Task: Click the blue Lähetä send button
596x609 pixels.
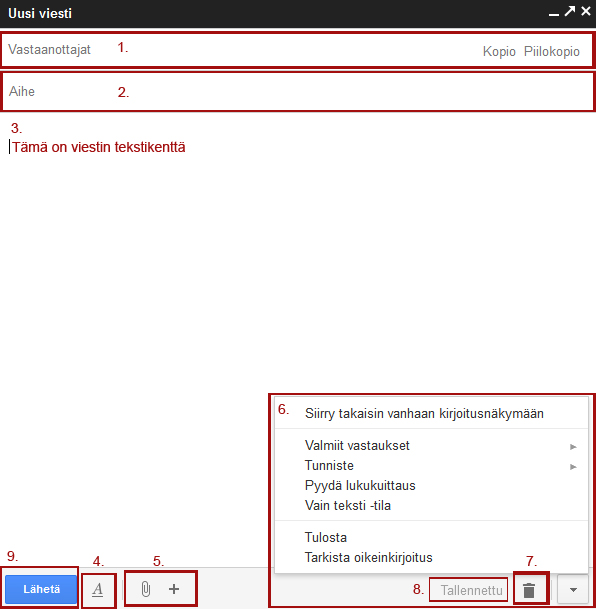Action: (x=41, y=589)
